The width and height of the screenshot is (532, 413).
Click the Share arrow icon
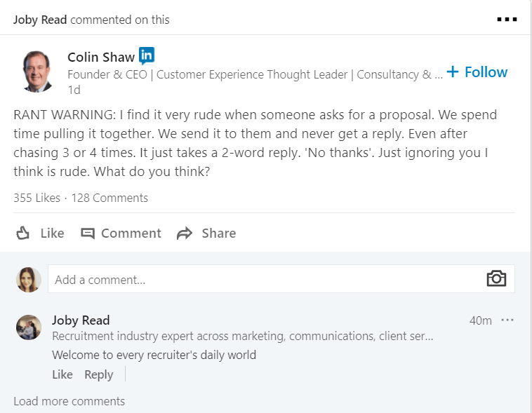click(x=185, y=233)
